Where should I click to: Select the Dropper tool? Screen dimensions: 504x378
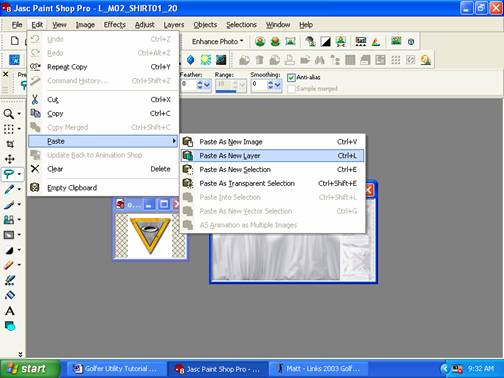point(9,189)
